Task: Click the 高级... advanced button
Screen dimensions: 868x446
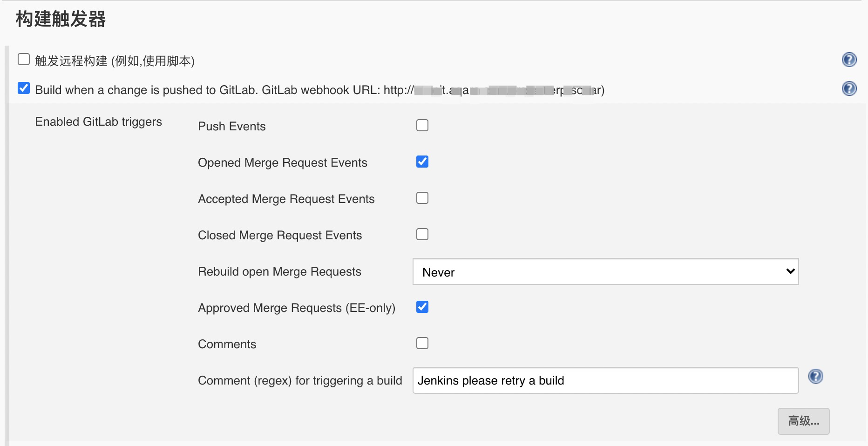Action: point(803,421)
